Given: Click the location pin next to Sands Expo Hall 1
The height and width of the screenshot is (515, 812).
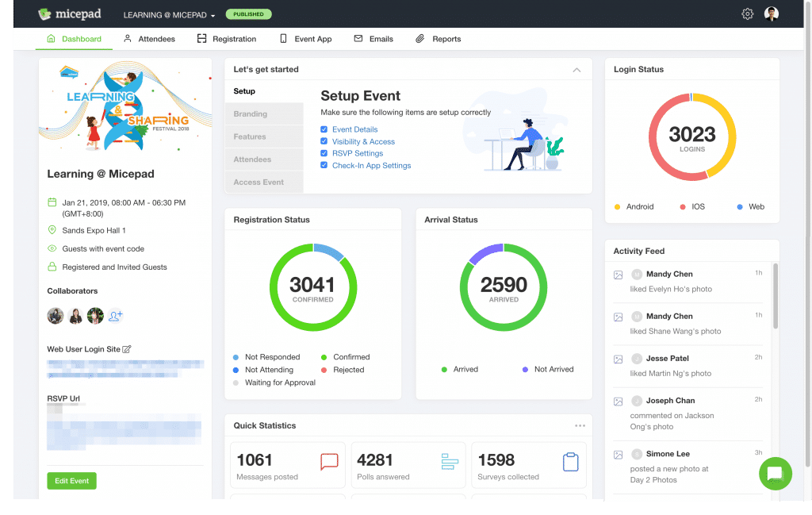Looking at the screenshot, I should 51,229.
